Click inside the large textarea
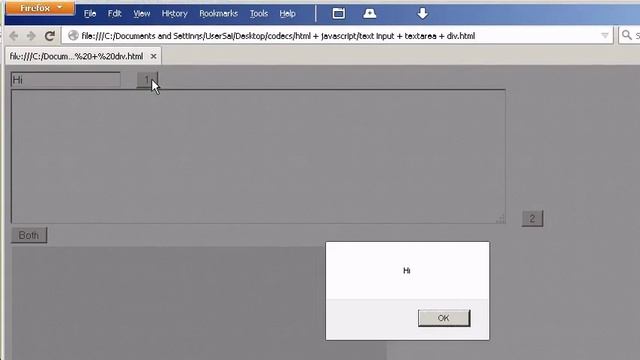 click(258, 156)
